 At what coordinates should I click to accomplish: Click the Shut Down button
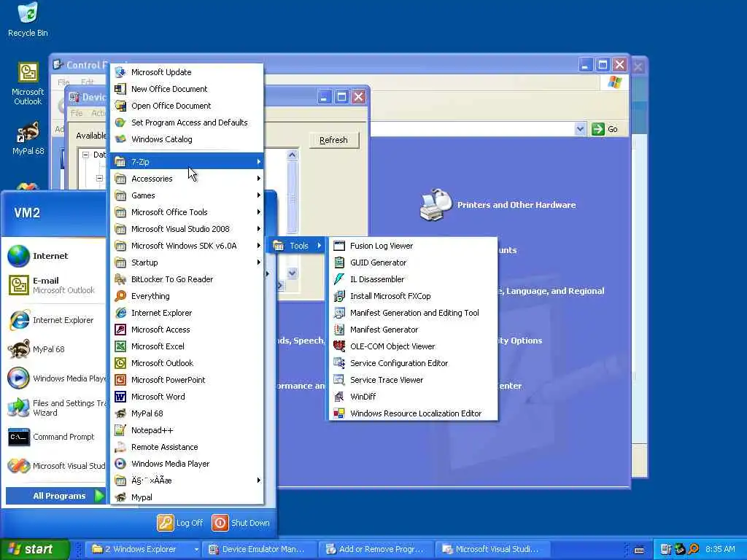click(241, 523)
